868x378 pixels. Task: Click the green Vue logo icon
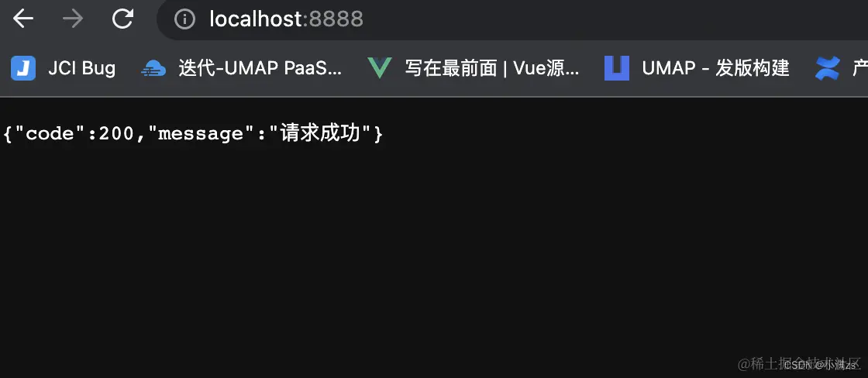(x=380, y=68)
